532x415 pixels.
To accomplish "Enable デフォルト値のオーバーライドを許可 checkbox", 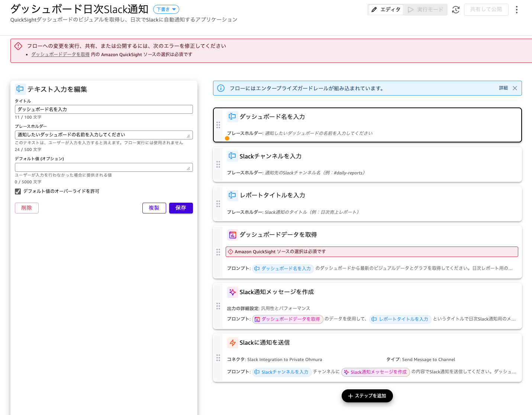I will point(17,191).
